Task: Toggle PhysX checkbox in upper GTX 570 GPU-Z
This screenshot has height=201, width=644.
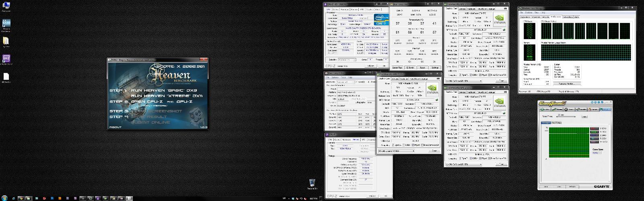Action: pyautogui.click(x=480, y=75)
